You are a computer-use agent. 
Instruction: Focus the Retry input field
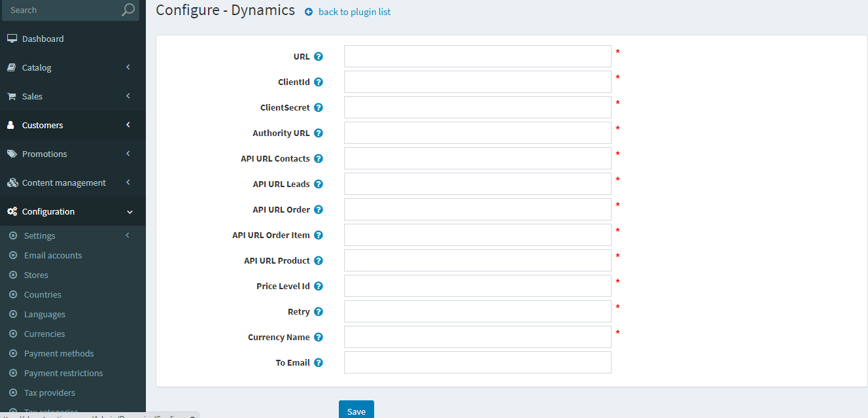(x=477, y=311)
